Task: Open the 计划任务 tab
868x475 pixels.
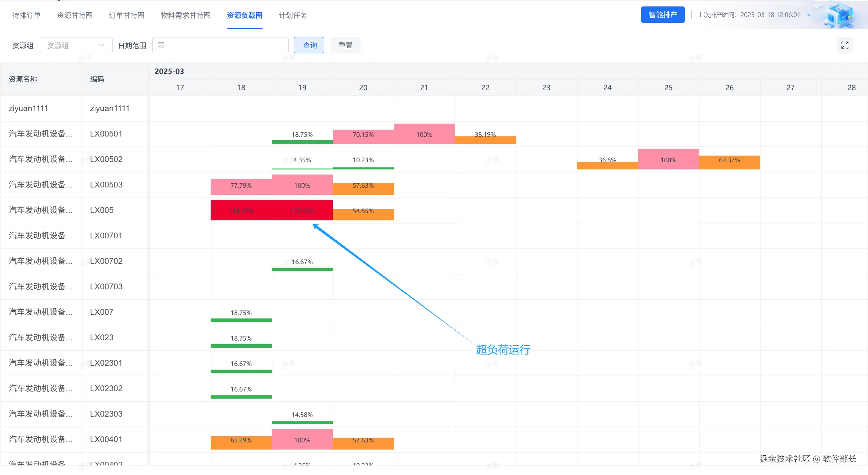Action: [293, 15]
